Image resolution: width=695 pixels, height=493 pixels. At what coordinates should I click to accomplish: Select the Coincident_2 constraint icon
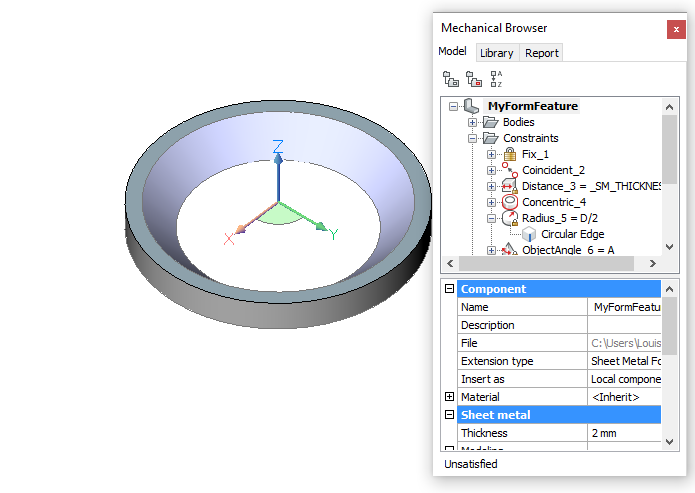(x=509, y=170)
